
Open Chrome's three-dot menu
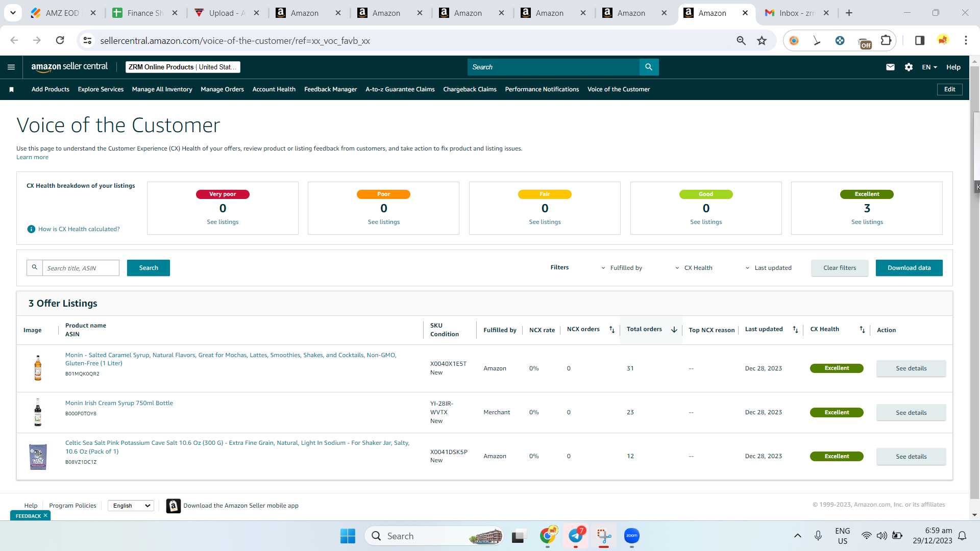tap(966, 40)
